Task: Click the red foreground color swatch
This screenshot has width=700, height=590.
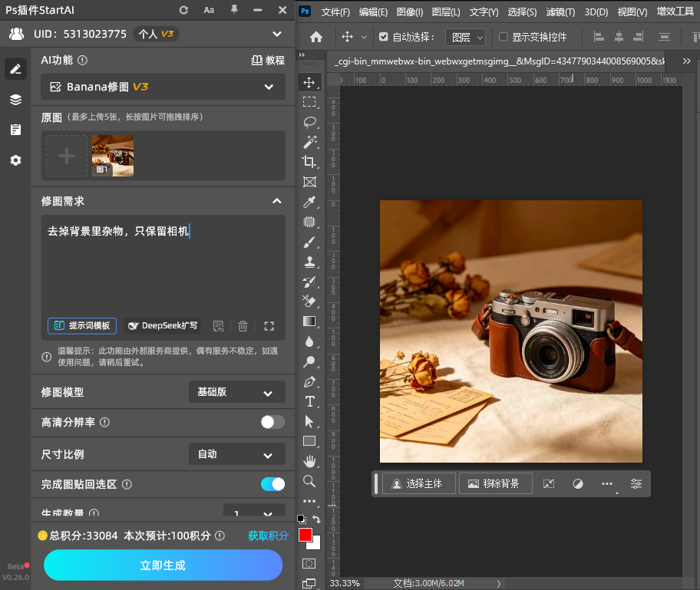Action: [x=305, y=535]
